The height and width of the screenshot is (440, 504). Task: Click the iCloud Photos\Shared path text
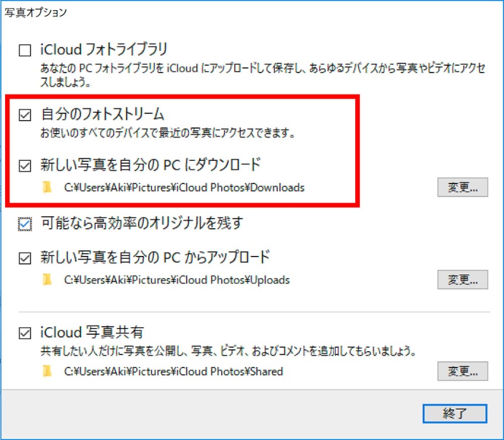173,372
